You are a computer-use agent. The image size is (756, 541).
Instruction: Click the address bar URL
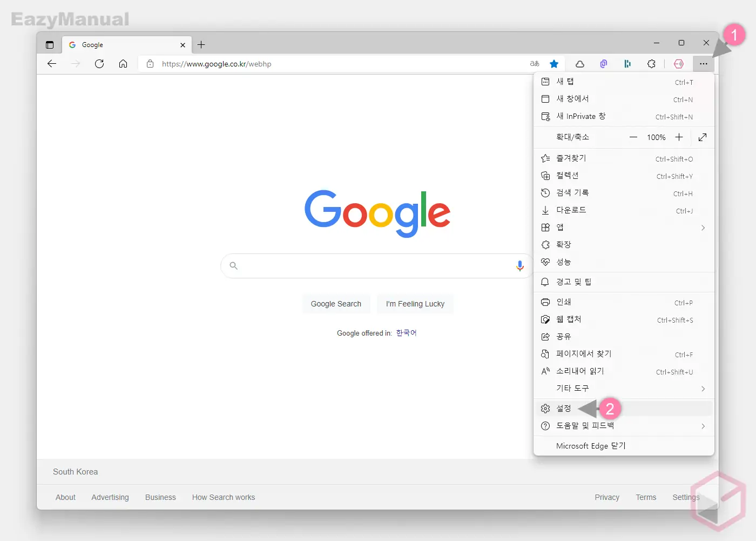(217, 64)
